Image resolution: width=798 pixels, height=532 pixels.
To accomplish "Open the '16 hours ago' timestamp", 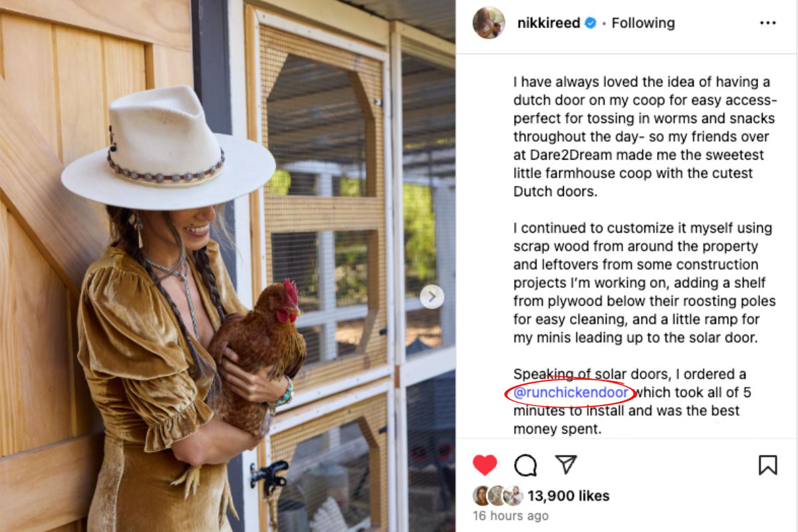I will 511,516.
